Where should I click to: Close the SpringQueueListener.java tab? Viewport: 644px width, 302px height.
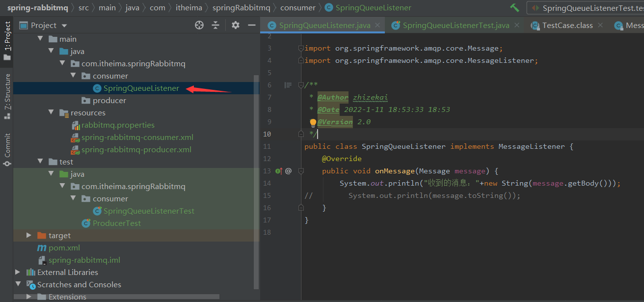click(377, 25)
